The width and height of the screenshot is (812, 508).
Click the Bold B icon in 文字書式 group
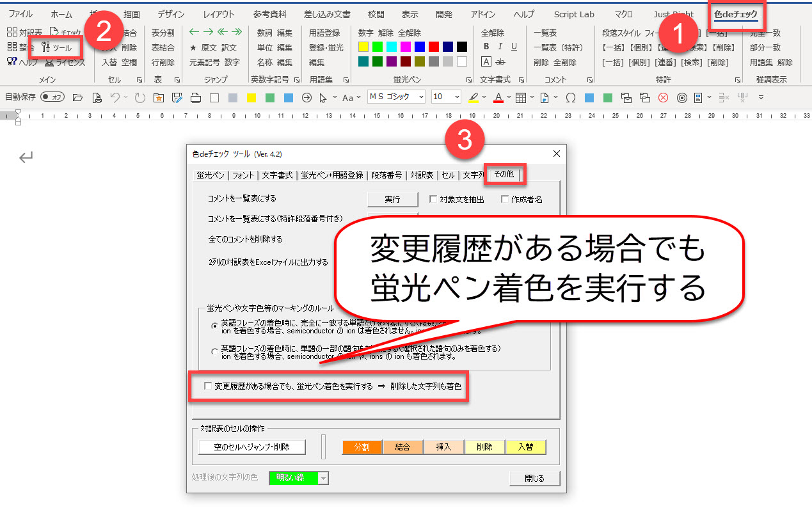coord(486,47)
